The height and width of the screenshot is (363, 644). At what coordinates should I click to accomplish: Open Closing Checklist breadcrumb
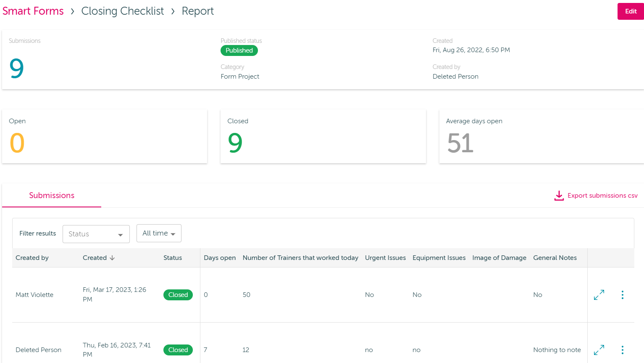pos(123,11)
